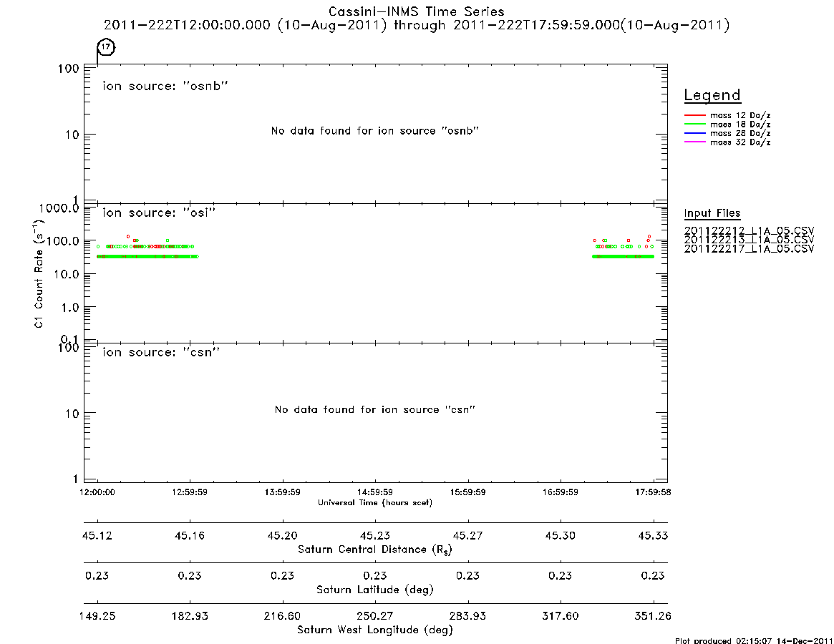Click the 'ion source: "csn"' panel label

[161, 352]
